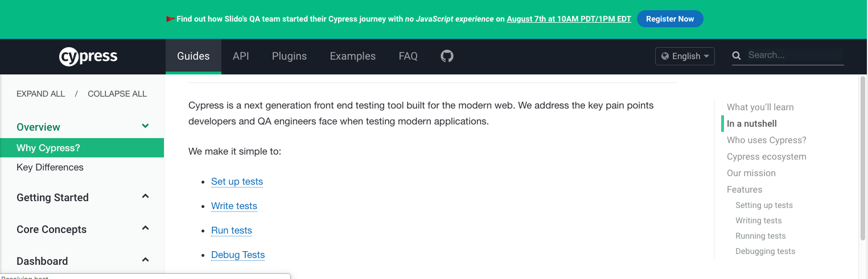Jump to What you'll learn section
868x279 pixels.
pyautogui.click(x=760, y=107)
